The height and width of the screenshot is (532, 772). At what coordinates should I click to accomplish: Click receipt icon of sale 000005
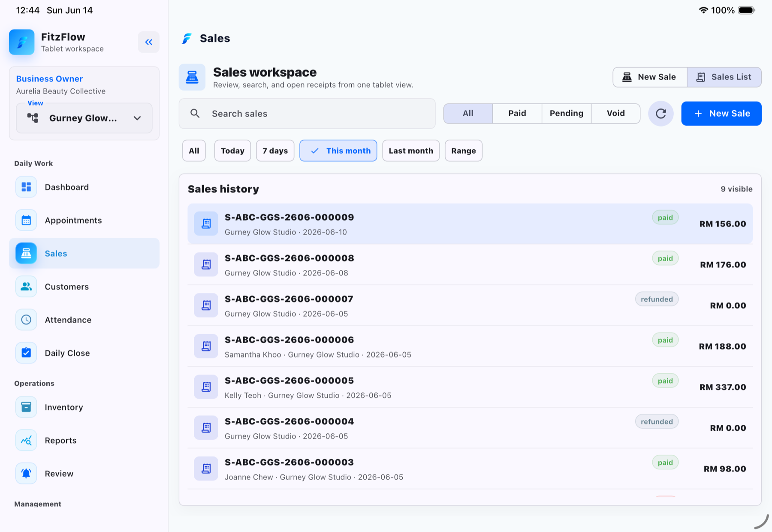pyautogui.click(x=206, y=387)
